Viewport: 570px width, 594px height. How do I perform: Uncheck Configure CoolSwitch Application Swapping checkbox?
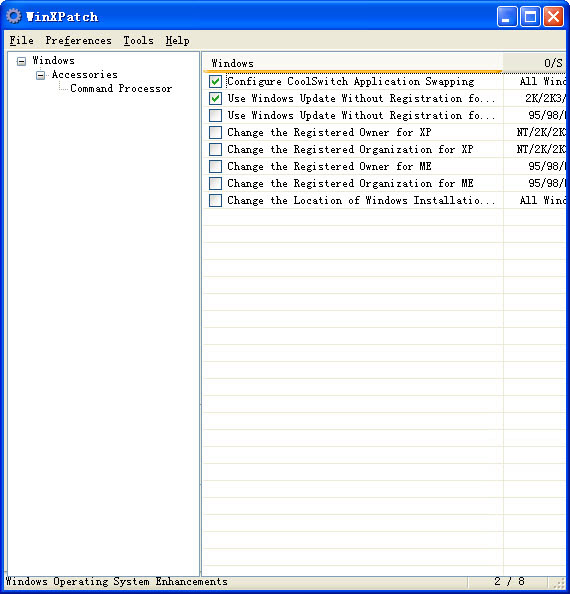216,81
